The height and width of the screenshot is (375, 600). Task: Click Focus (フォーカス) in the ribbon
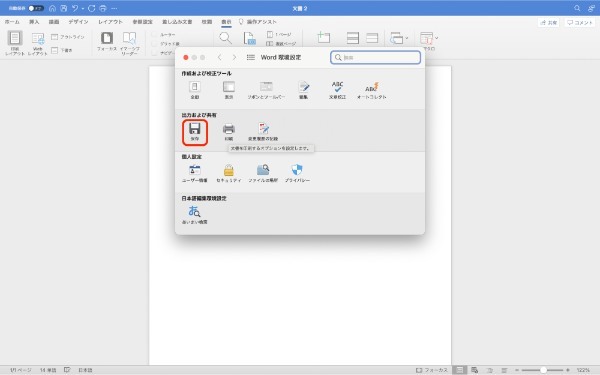[x=107, y=41]
